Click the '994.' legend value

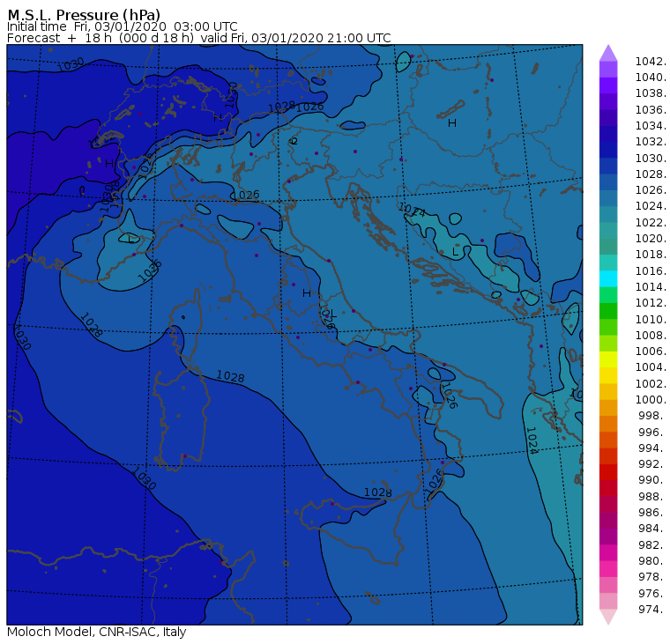[x=652, y=448]
